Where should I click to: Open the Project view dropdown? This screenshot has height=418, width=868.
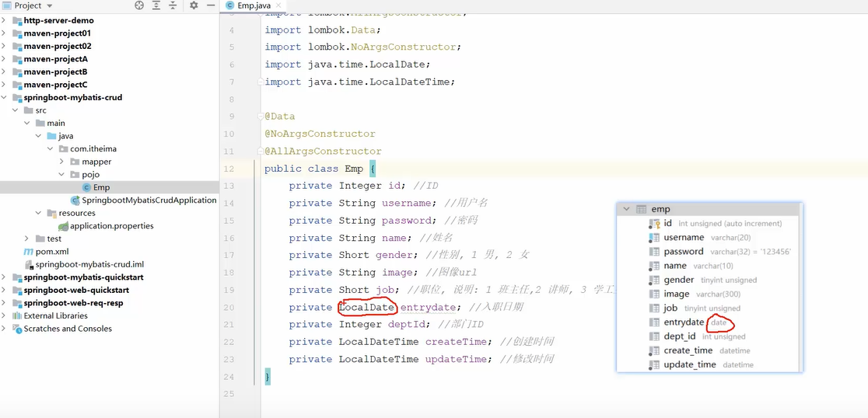(x=50, y=6)
